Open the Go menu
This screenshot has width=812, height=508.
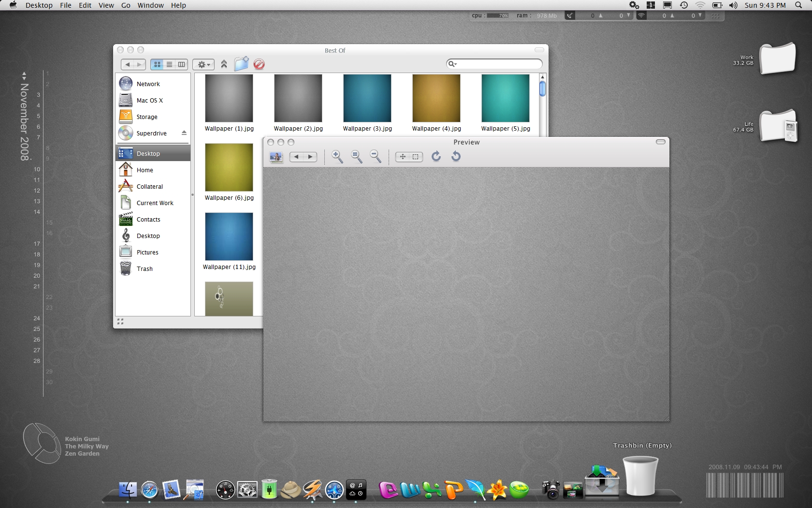[126, 5]
